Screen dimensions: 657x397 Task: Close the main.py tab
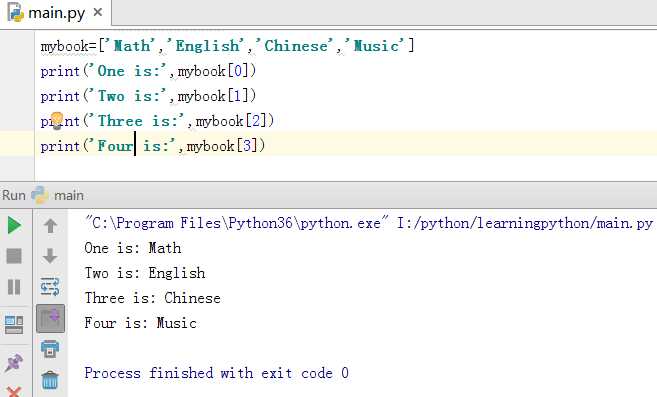pyautogui.click(x=98, y=13)
